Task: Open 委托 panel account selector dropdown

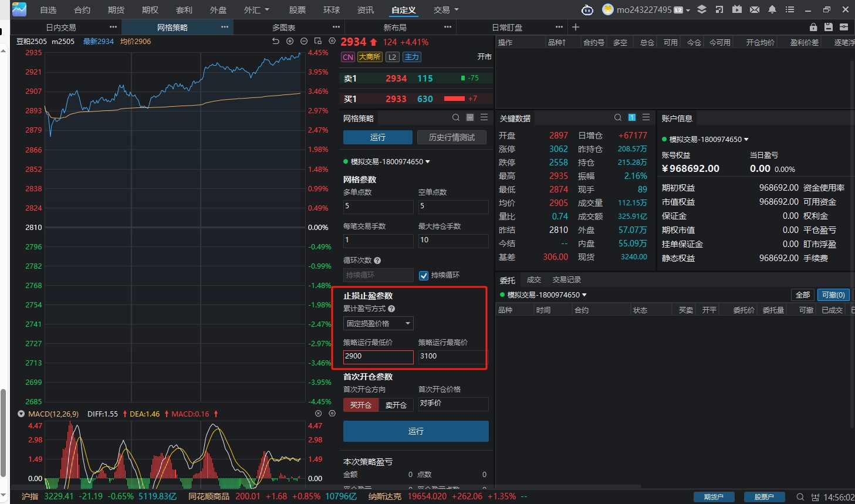Action: (543, 295)
